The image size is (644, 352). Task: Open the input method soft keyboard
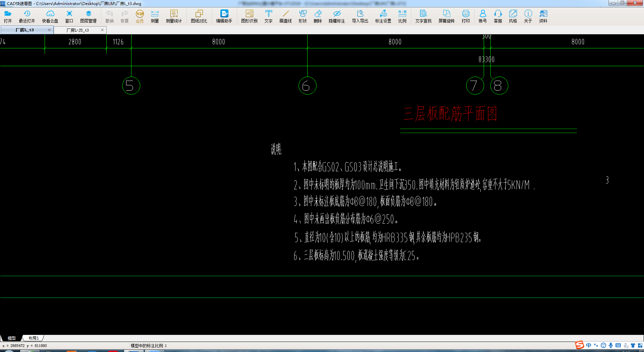[x=618, y=345]
